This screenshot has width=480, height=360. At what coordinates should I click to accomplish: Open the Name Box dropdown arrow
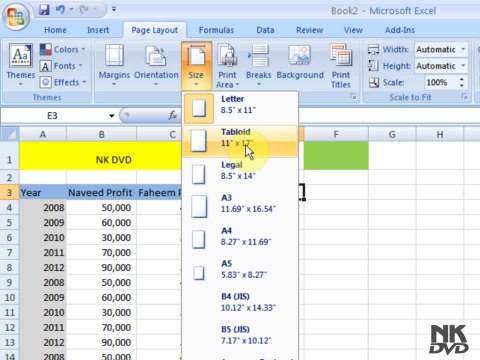111,116
